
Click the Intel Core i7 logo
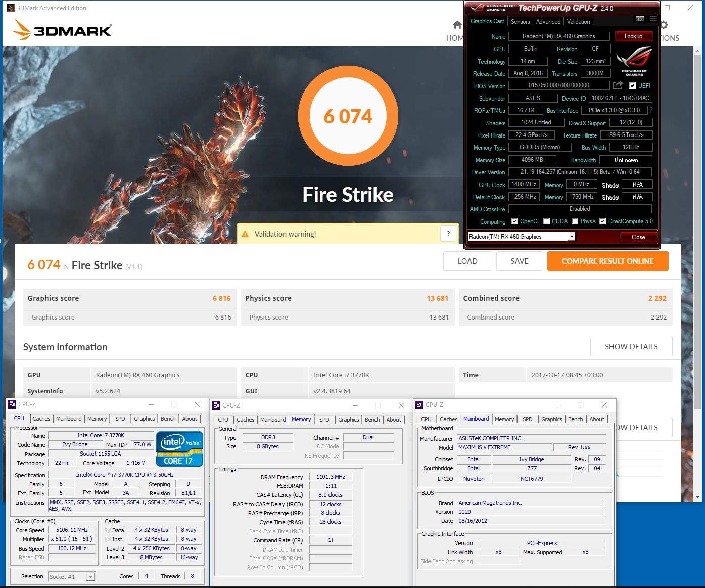pyautogui.click(x=180, y=448)
